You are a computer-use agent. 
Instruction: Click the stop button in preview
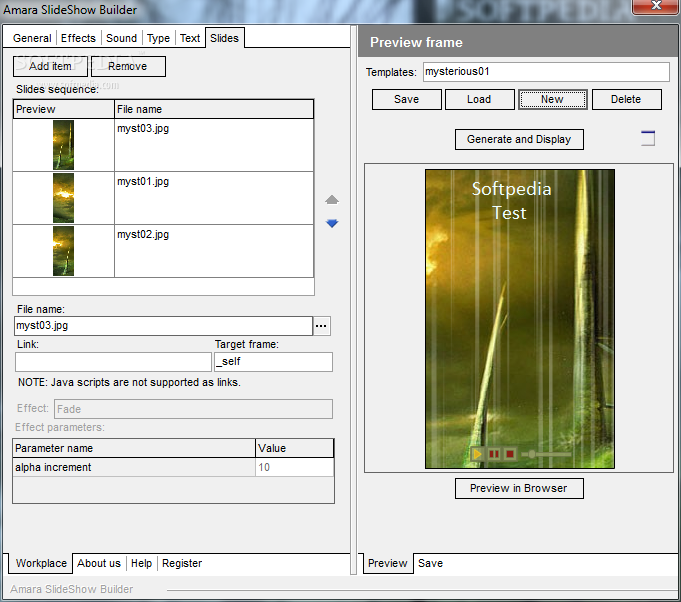click(x=510, y=454)
